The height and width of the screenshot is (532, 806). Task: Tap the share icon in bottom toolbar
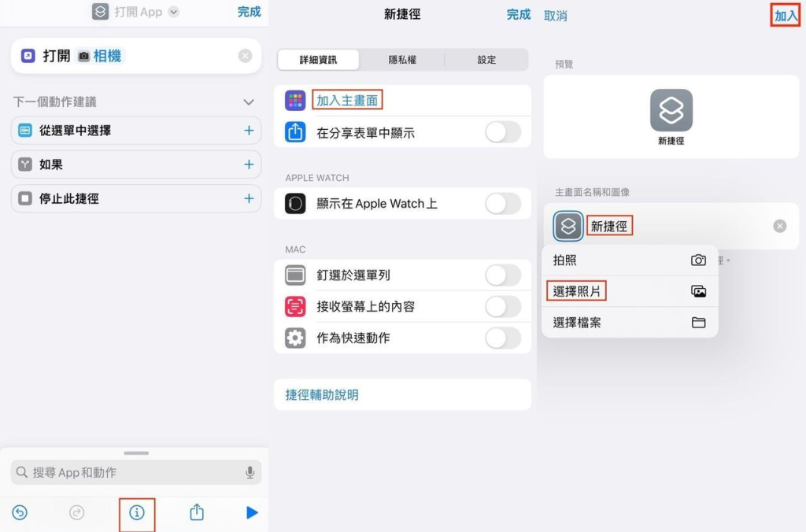[197, 512]
